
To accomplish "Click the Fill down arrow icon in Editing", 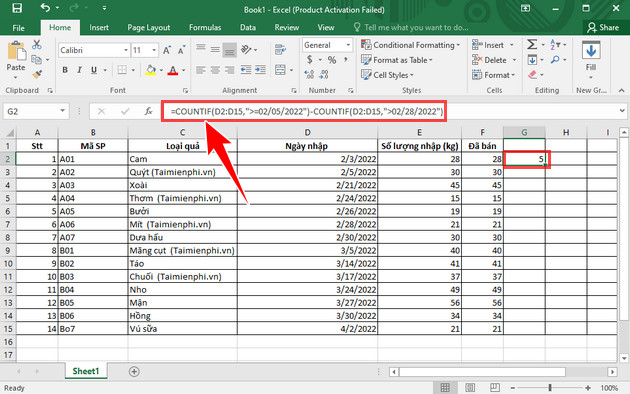I will tap(532, 60).
